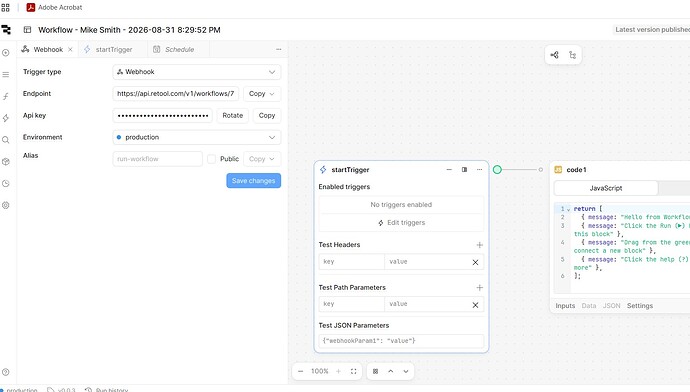The image size is (690, 392).
Task: Select the JavaScript tab in code1
Action: 606,188
